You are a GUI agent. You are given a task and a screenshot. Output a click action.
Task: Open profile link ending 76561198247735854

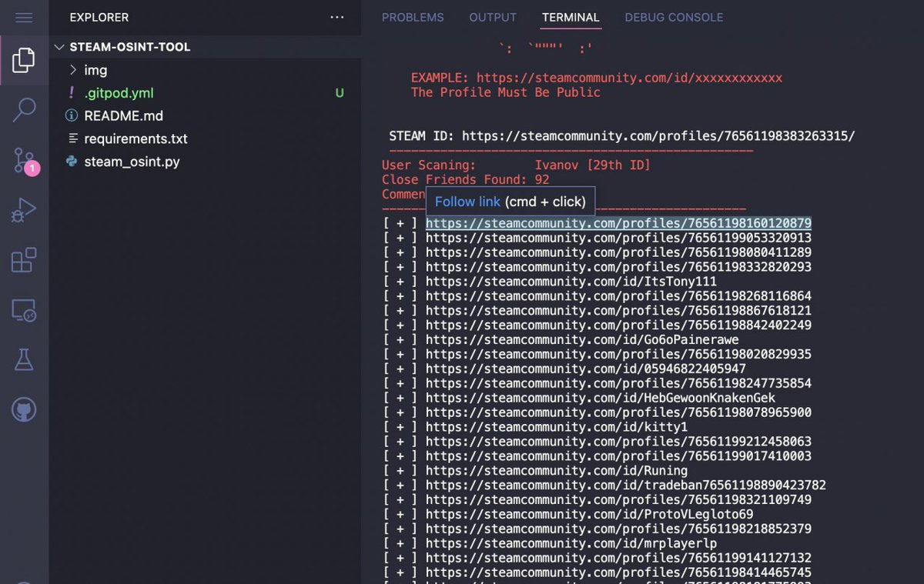coord(618,383)
